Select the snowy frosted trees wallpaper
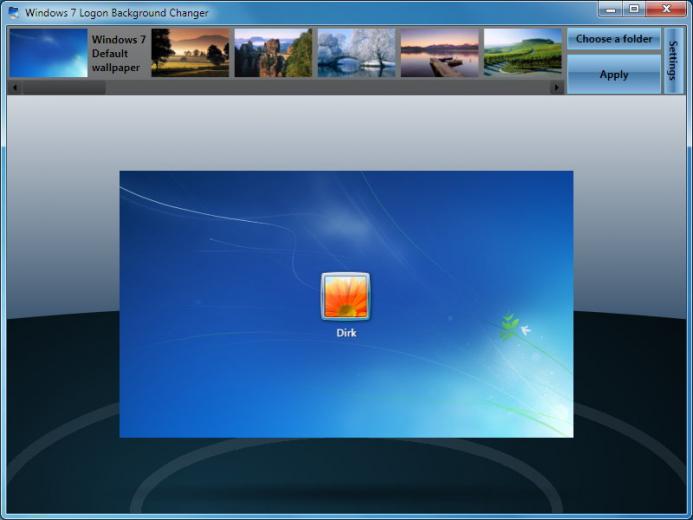Viewport: 693px width, 520px height. click(x=356, y=53)
